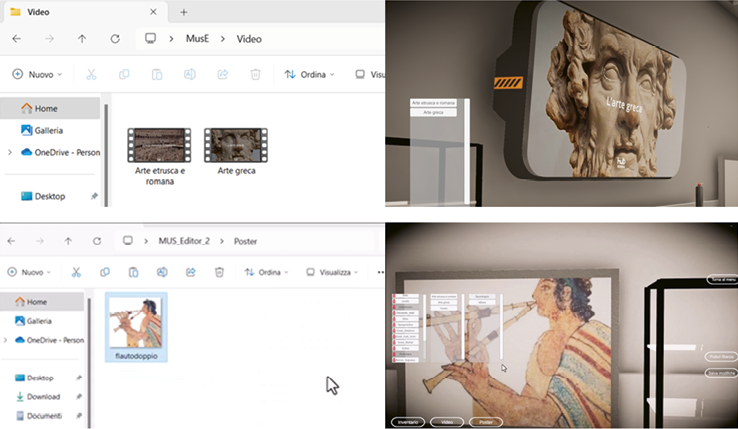Screen dimensions: 738x429
Task: Click Share in the Video window toolbar
Action: tap(223, 74)
